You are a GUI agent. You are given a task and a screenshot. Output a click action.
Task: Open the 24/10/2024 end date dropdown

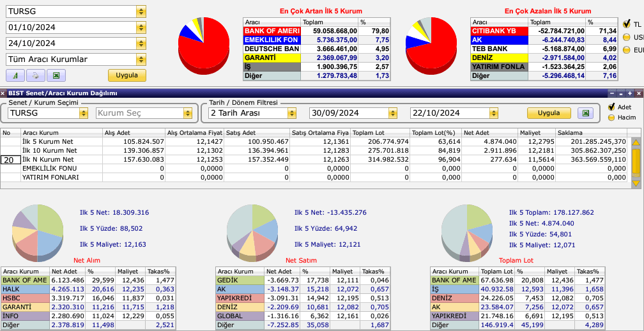[141, 43]
